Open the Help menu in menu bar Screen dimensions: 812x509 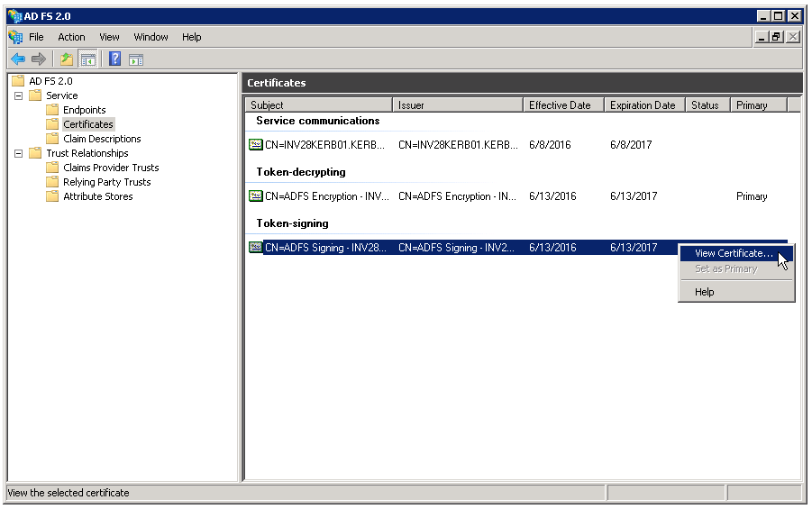pyautogui.click(x=192, y=37)
